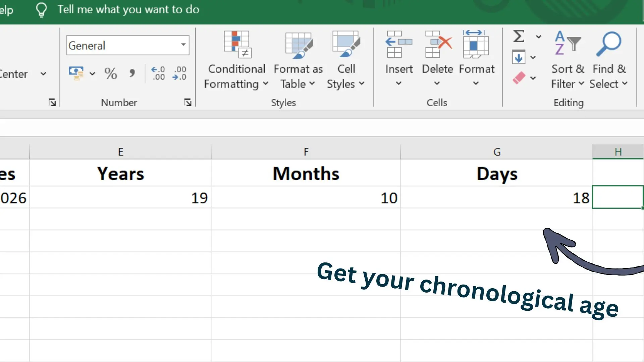Click the AutoSum sigma icon
The width and height of the screenshot is (644, 362).
tap(518, 36)
